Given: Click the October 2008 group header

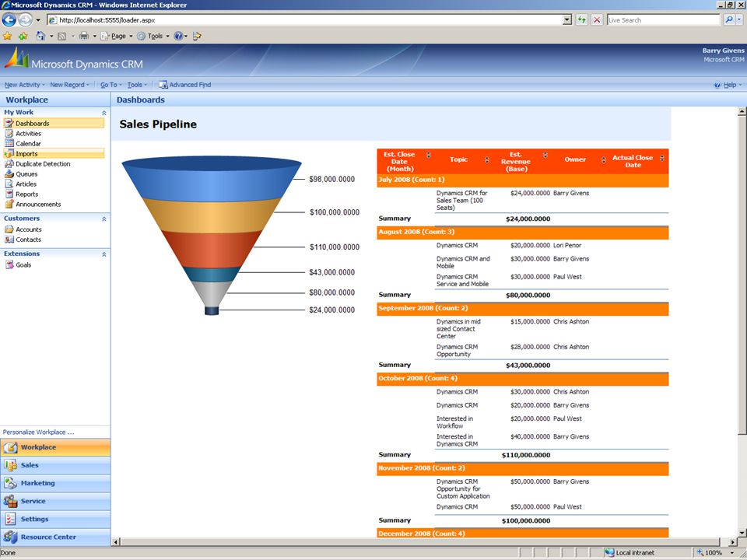Looking at the screenshot, I should coord(523,379).
